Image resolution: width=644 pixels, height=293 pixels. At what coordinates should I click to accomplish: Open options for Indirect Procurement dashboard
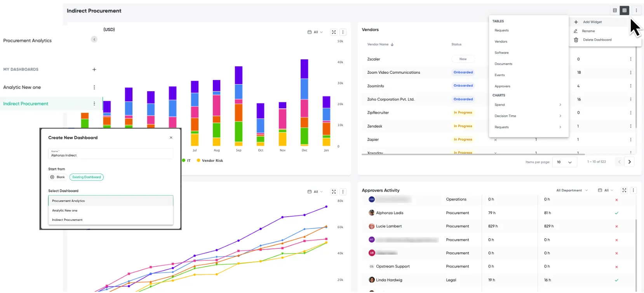(x=94, y=104)
